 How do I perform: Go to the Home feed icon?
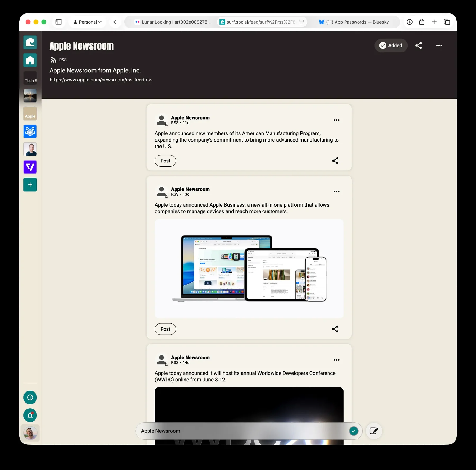(30, 60)
